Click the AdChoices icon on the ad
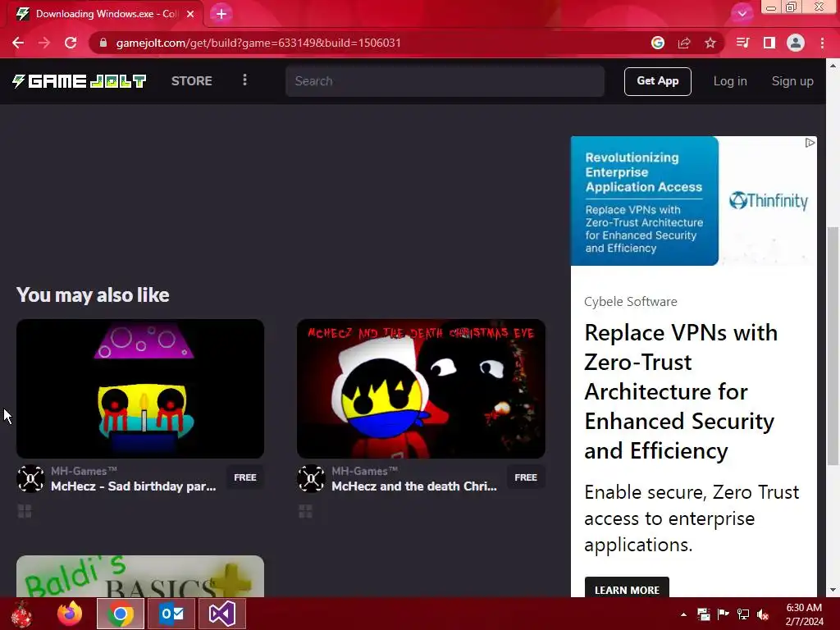Image resolution: width=840 pixels, height=630 pixels. [x=810, y=143]
